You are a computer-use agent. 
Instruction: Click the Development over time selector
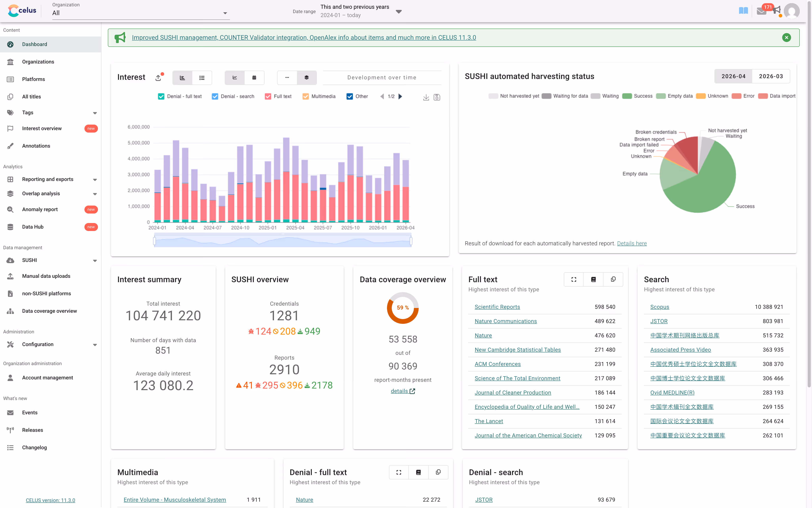click(382, 78)
